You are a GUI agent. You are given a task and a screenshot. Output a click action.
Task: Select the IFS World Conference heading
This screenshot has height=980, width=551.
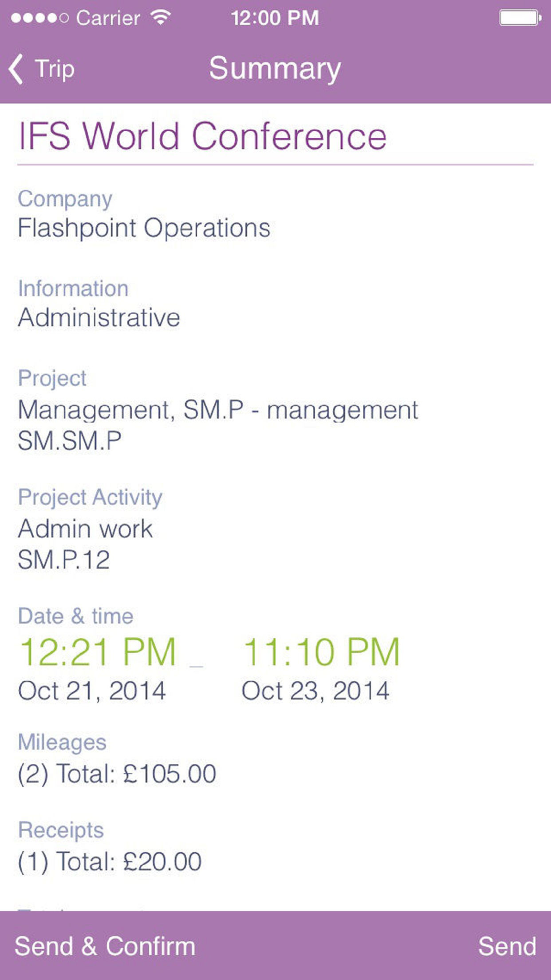202,136
